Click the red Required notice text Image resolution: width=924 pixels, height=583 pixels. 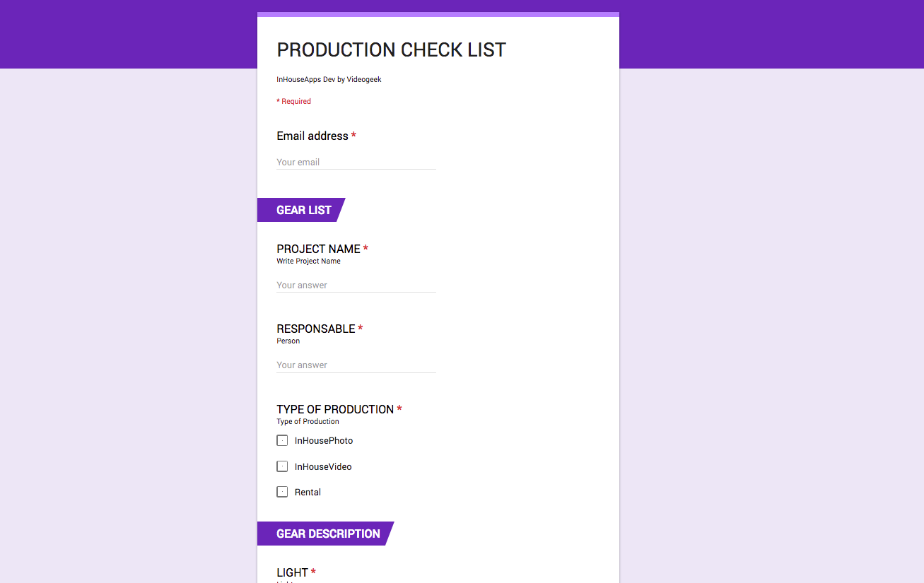coord(294,101)
